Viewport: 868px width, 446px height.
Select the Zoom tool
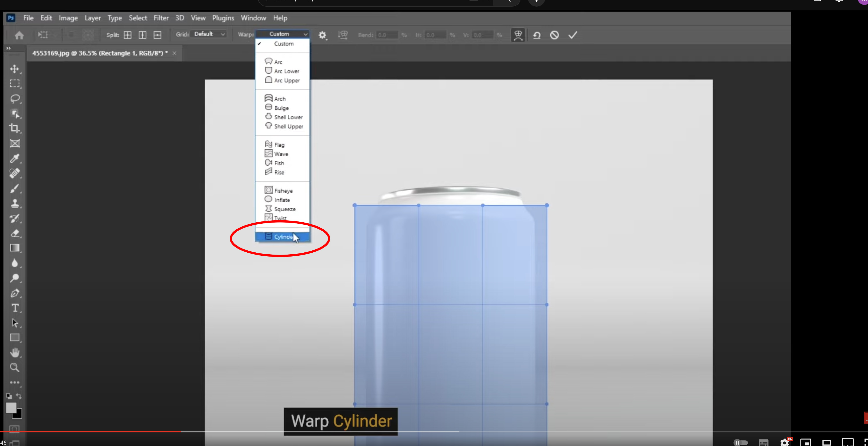(15, 368)
